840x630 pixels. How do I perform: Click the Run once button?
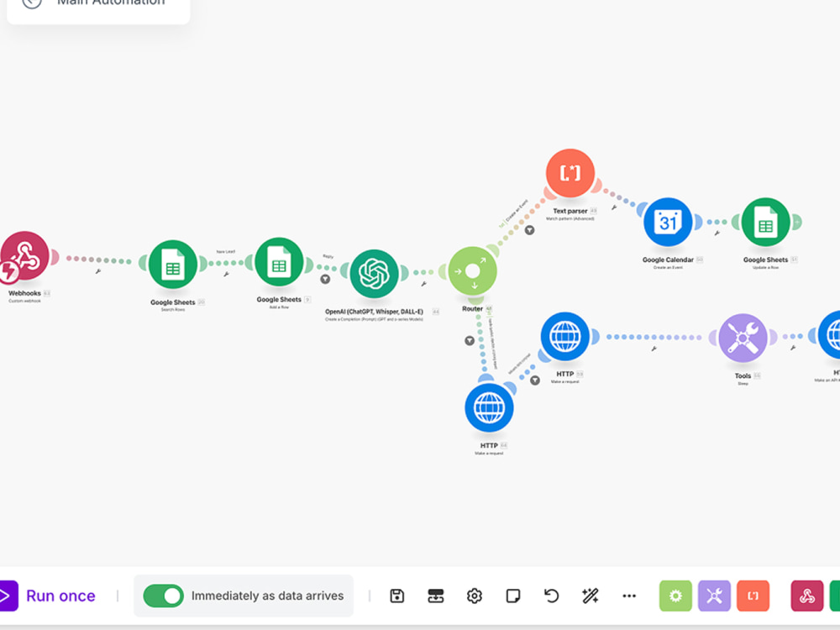point(48,596)
